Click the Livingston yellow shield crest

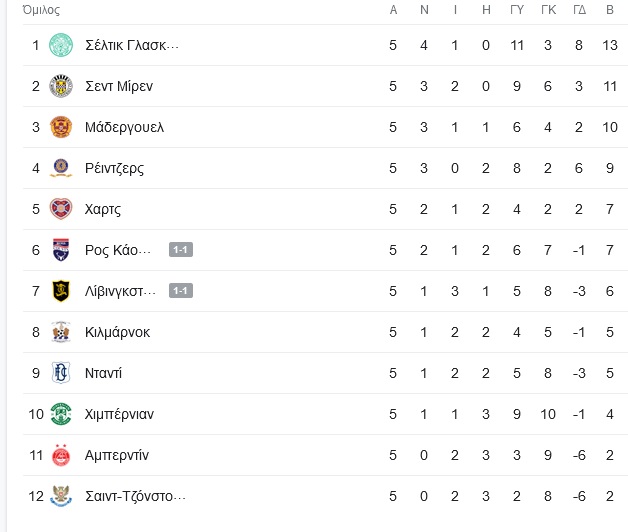(x=61, y=291)
